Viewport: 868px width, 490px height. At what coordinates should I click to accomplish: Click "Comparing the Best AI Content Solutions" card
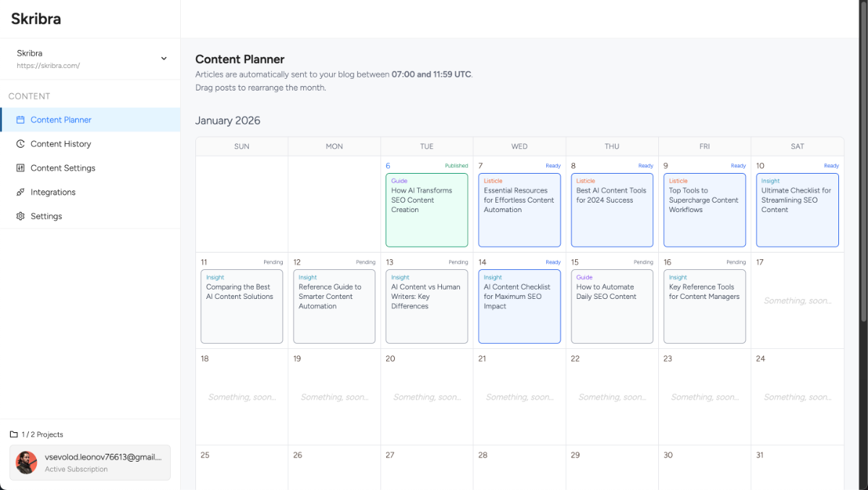point(242,306)
